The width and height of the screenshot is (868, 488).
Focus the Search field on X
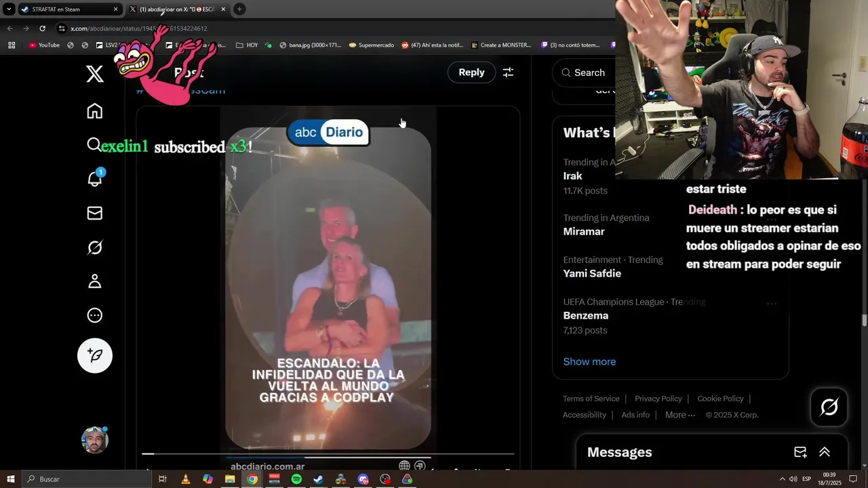589,73
